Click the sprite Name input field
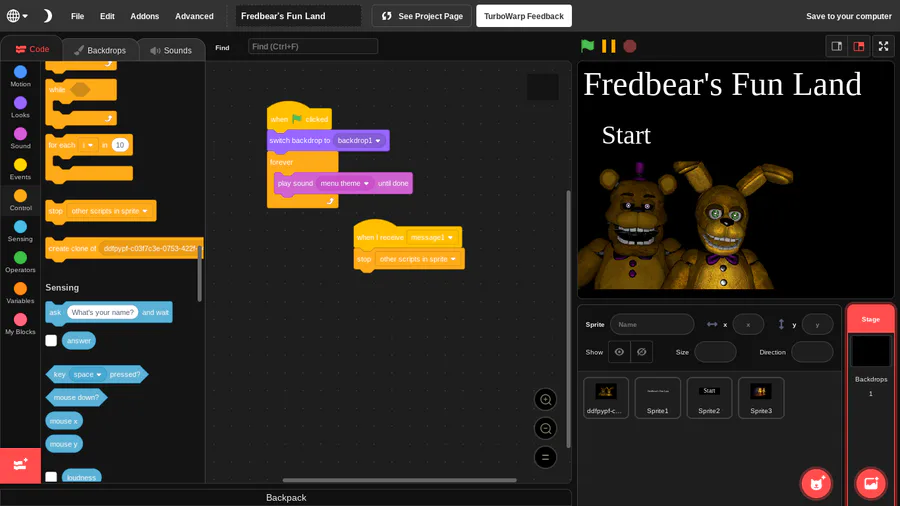The width and height of the screenshot is (900, 506). (652, 325)
